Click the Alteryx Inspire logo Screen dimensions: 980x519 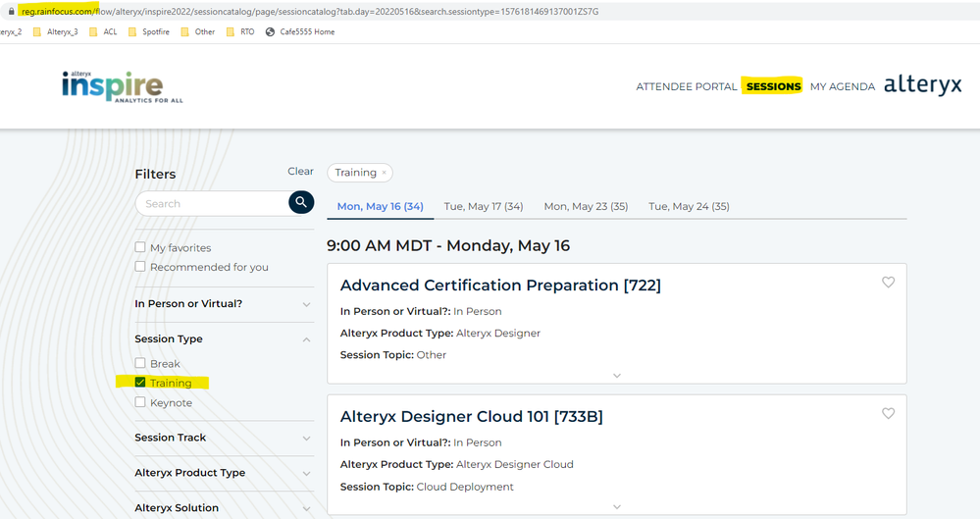coord(121,86)
